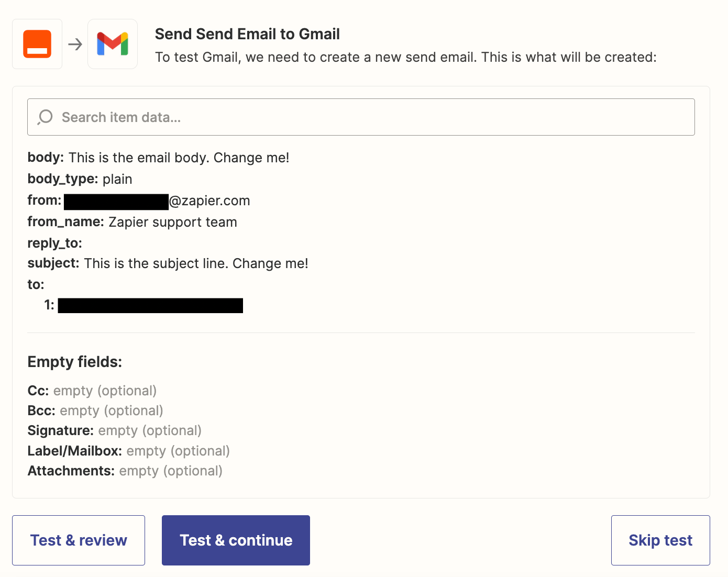This screenshot has height=577, width=728.
Task: Click the arrow between app icons
Action: pyautogui.click(x=75, y=44)
